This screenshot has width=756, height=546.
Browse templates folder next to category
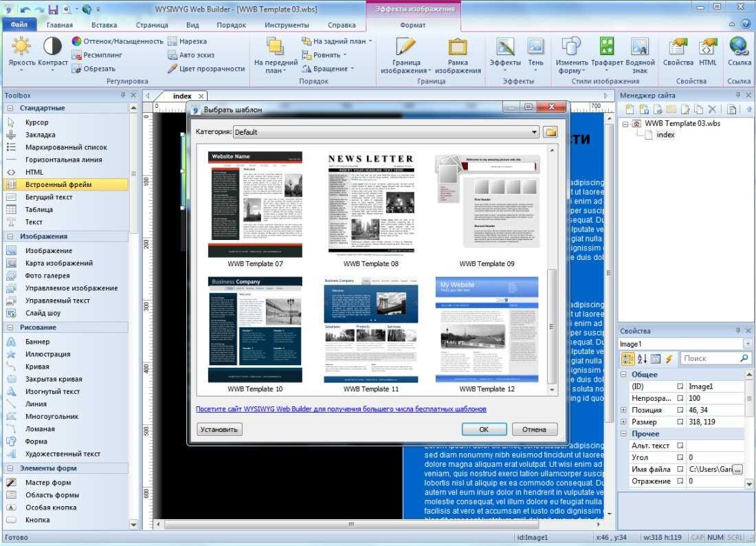point(550,131)
